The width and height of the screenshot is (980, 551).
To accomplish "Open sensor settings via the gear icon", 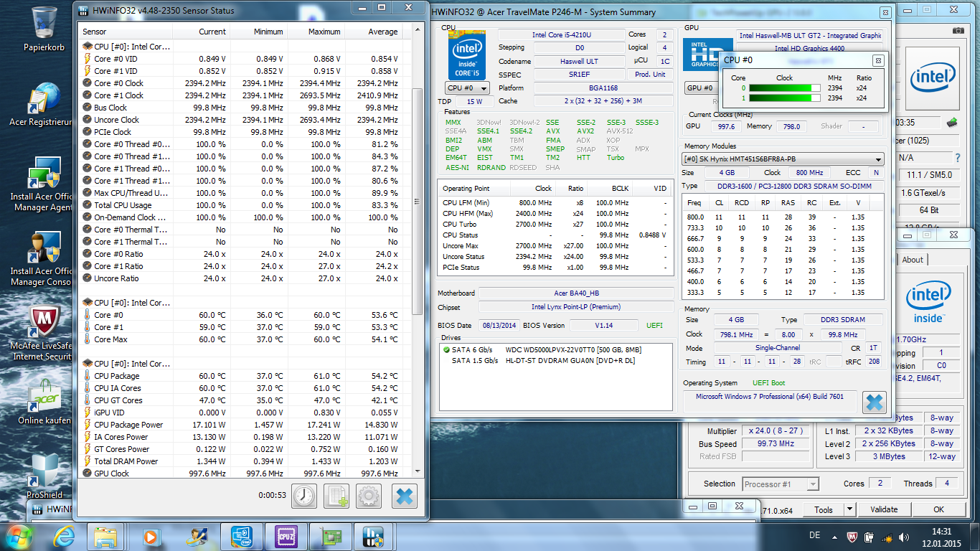I will (369, 496).
